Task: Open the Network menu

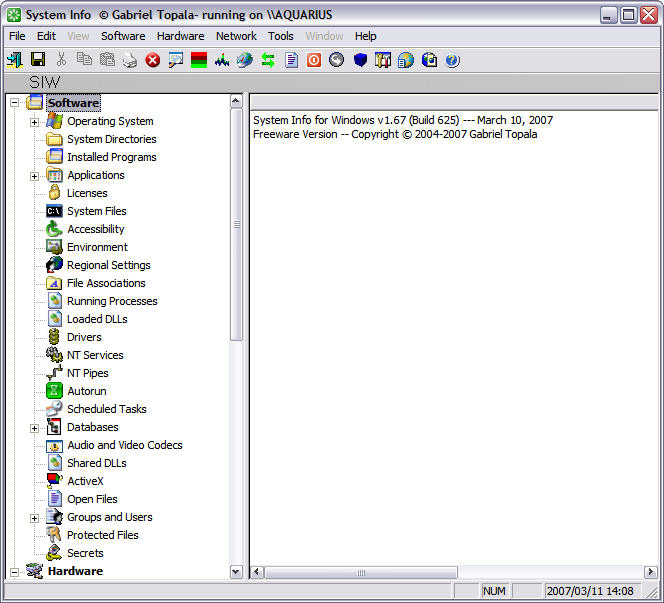Action: pos(236,36)
